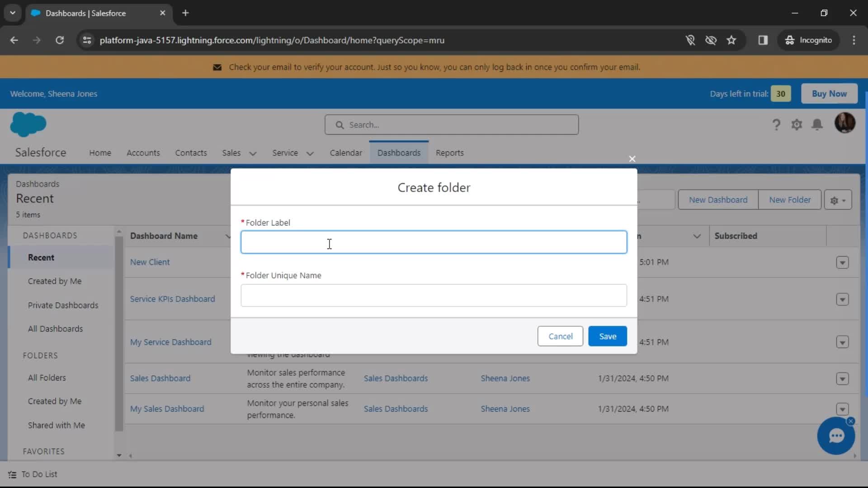The image size is (868, 488).
Task: Dismiss the chat widget small X
Action: (x=851, y=421)
